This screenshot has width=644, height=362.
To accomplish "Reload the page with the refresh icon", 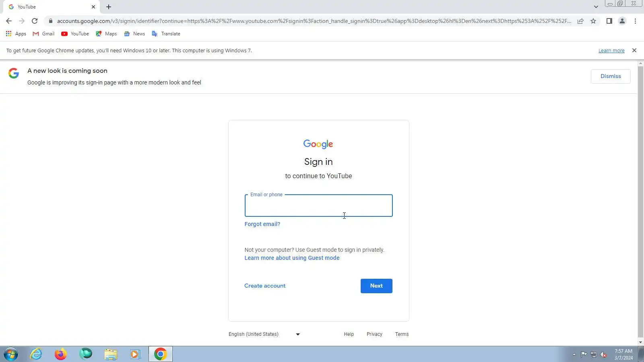I will tap(35, 21).
